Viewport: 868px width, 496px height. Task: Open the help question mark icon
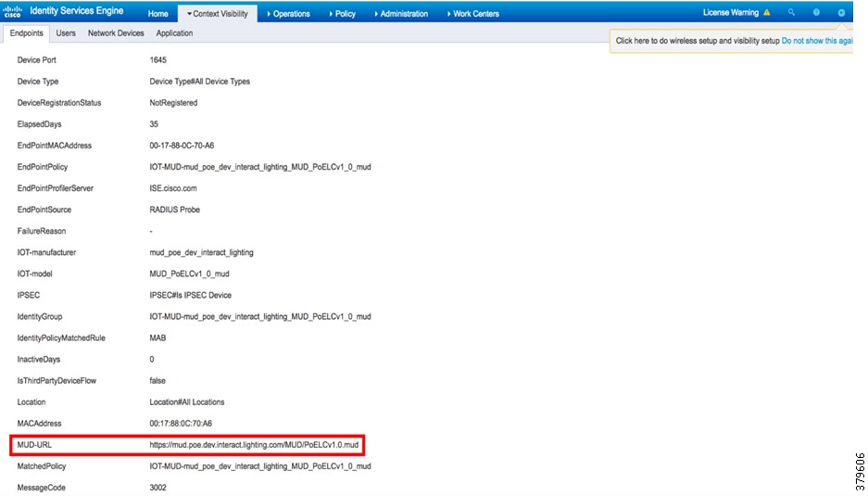tap(816, 12)
